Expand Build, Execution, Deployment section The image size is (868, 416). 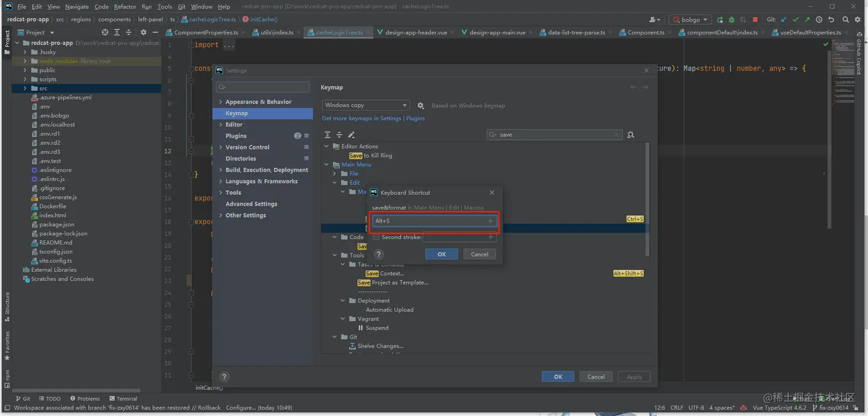coord(220,170)
